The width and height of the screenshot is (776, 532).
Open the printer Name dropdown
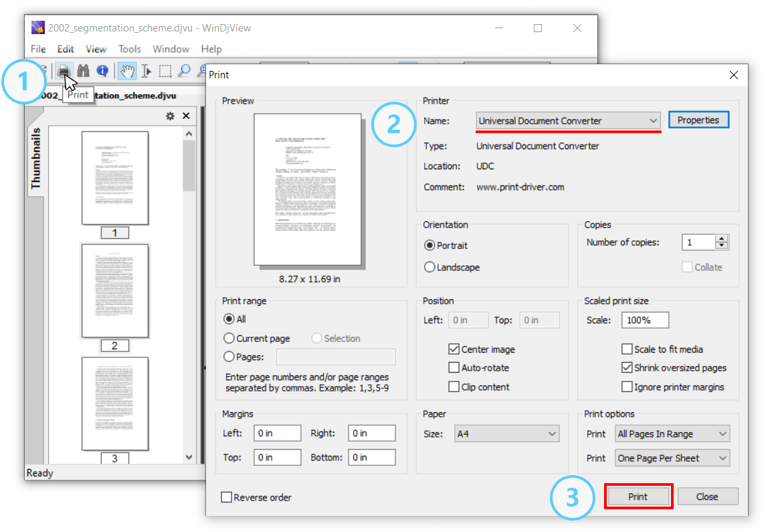[654, 120]
